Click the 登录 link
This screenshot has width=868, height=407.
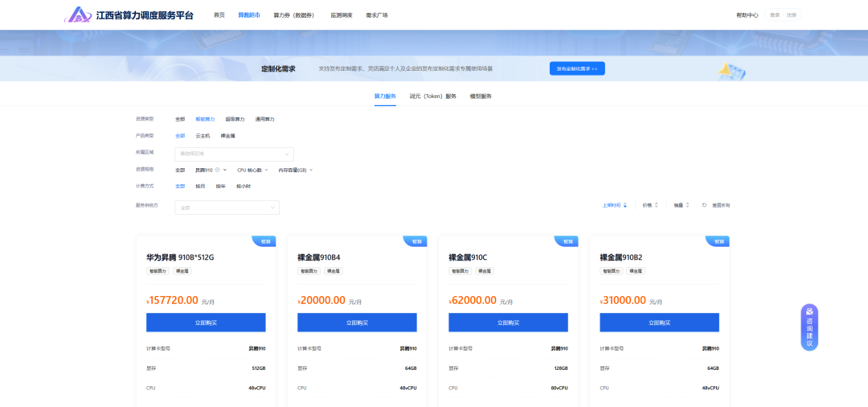pos(775,15)
